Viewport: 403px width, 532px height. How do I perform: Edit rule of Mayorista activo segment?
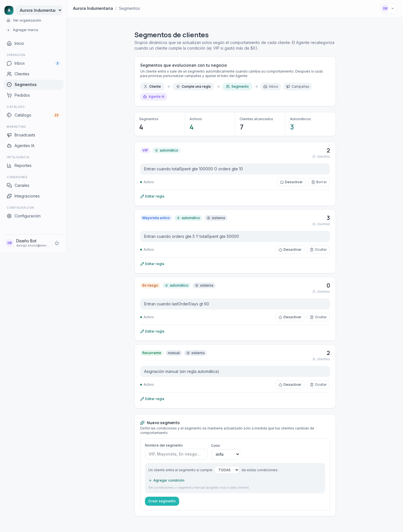(x=152, y=264)
